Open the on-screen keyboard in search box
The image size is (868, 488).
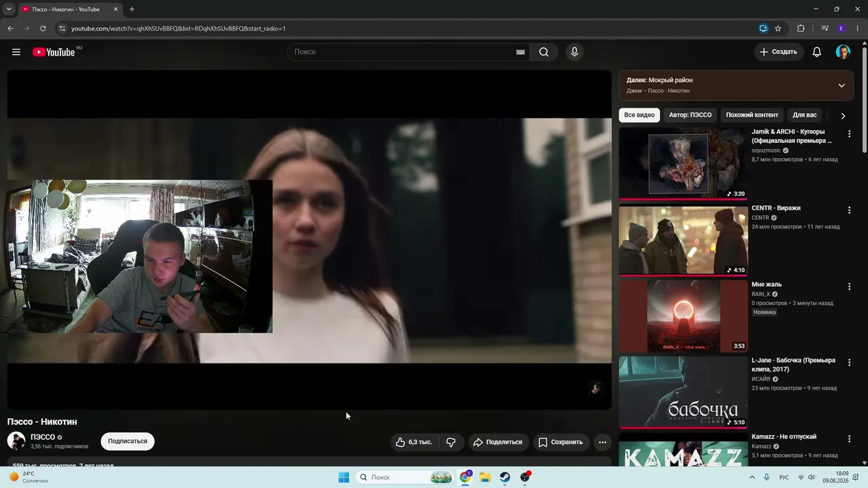pos(520,52)
